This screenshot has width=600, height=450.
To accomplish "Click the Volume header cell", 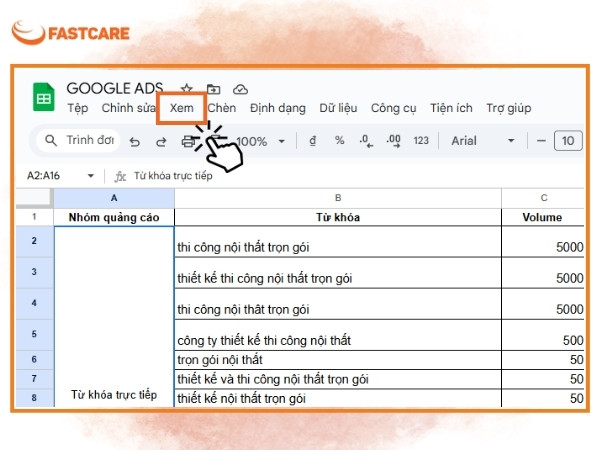I will 543,217.
